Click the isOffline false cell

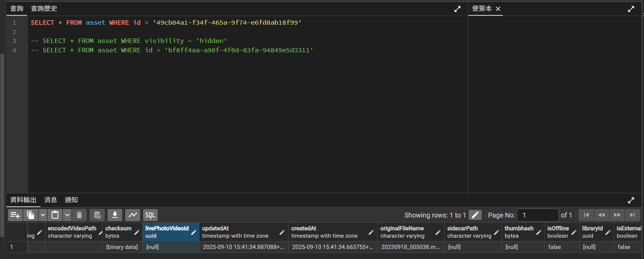pos(554,247)
